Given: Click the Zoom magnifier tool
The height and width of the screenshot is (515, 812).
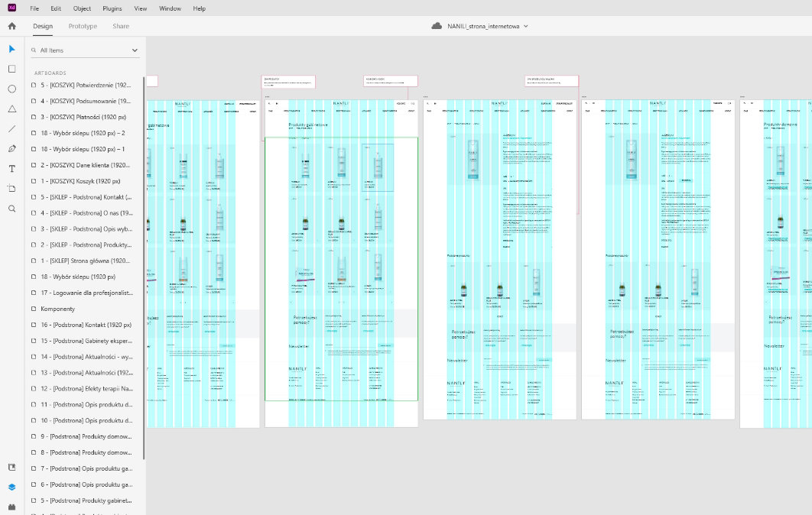Looking at the screenshot, I should click(x=11, y=208).
